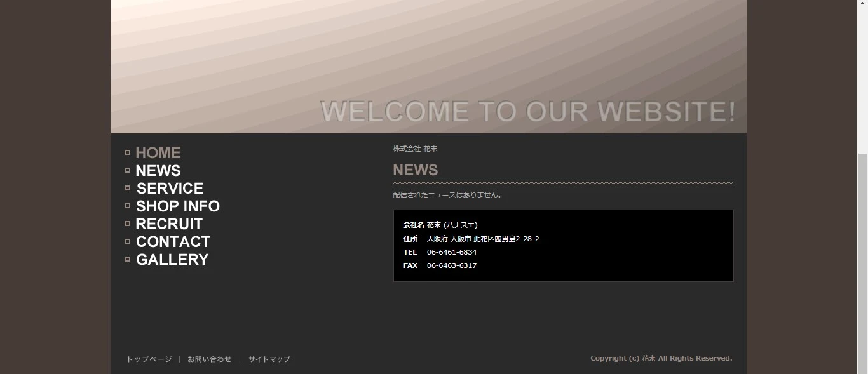The width and height of the screenshot is (868, 374).
Task: Click the 株式会社 花末 company name text
Action: (x=415, y=149)
